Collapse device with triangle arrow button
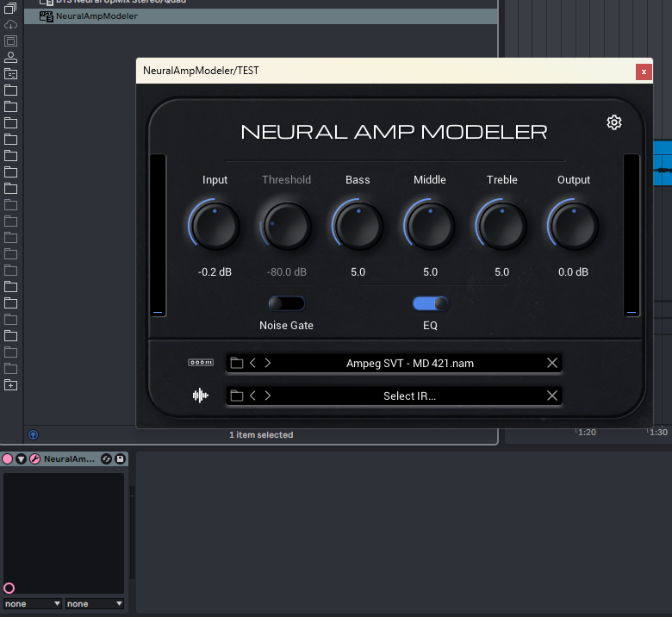 coord(22,459)
